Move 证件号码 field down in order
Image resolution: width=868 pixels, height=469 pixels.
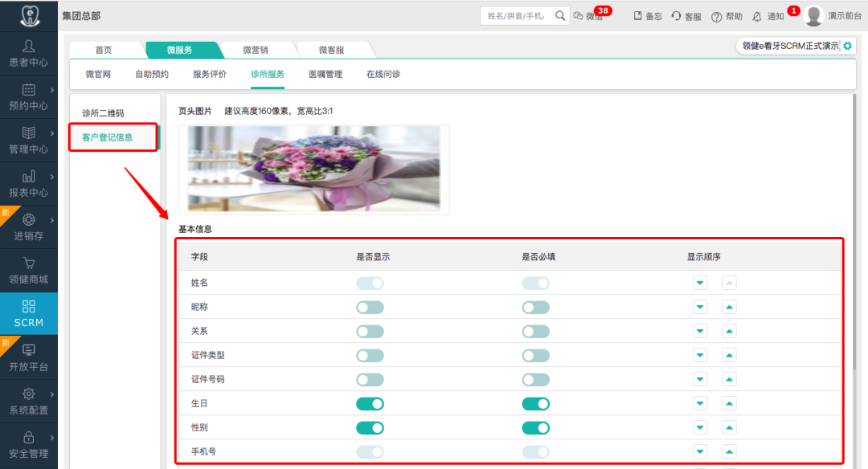coord(700,379)
